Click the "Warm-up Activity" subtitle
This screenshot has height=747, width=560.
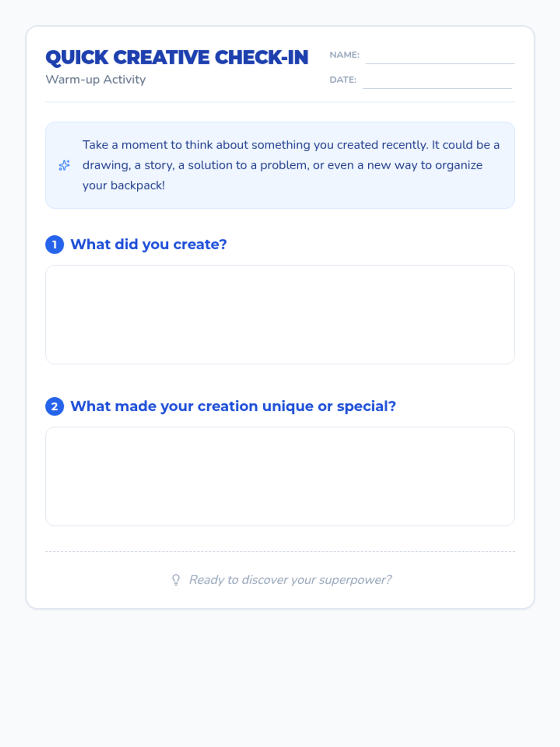point(96,79)
